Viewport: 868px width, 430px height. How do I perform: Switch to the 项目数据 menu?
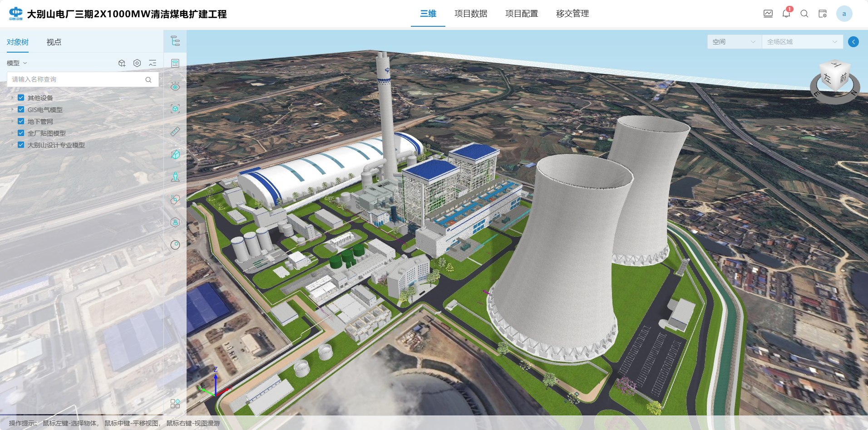(471, 14)
